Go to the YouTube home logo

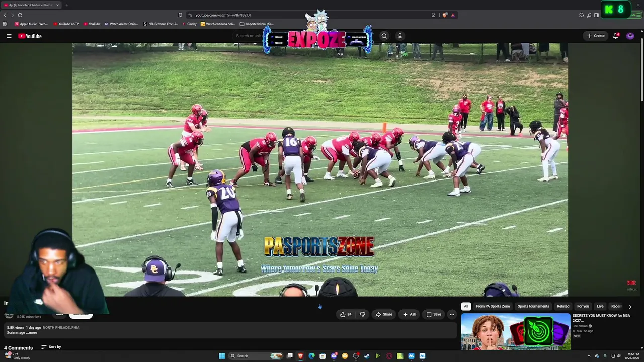tap(30, 36)
